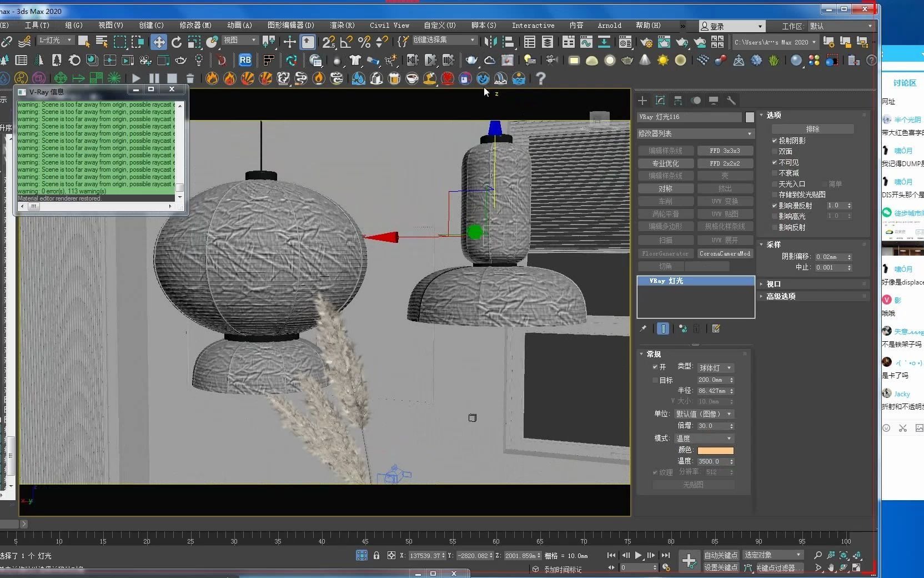This screenshot has width=924, height=578.
Task: Click the Mirror tool icon
Action: (x=490, y=42)
